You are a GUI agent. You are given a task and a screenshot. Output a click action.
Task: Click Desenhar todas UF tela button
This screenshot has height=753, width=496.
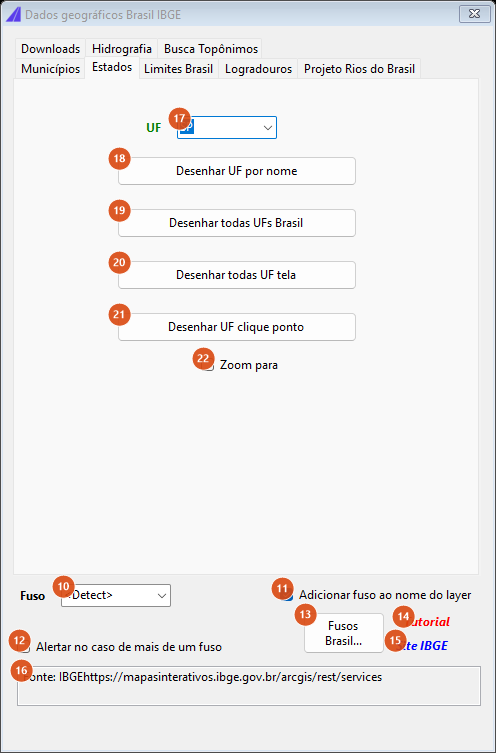coord(237,275)
